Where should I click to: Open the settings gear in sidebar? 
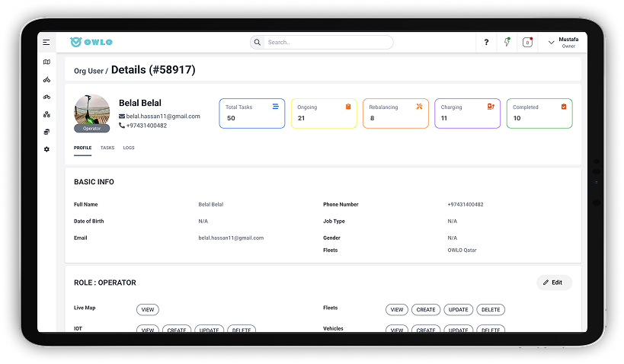(46, 149)
